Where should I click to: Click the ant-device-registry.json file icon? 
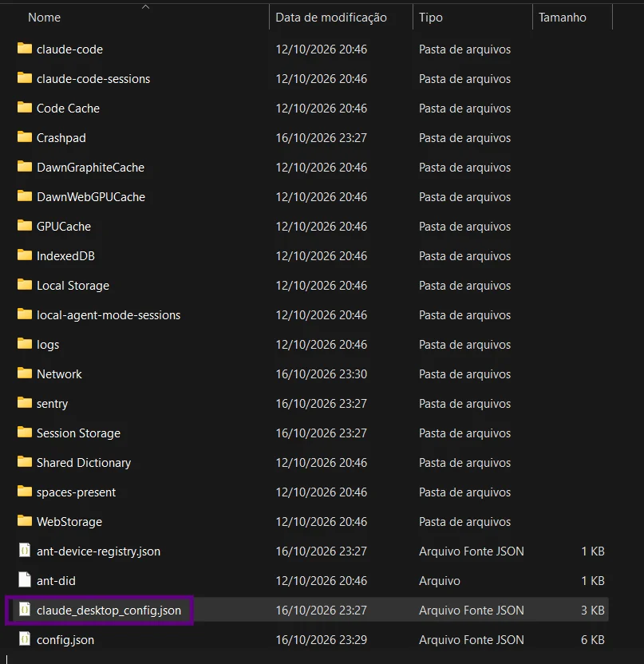tap(25, 551)
